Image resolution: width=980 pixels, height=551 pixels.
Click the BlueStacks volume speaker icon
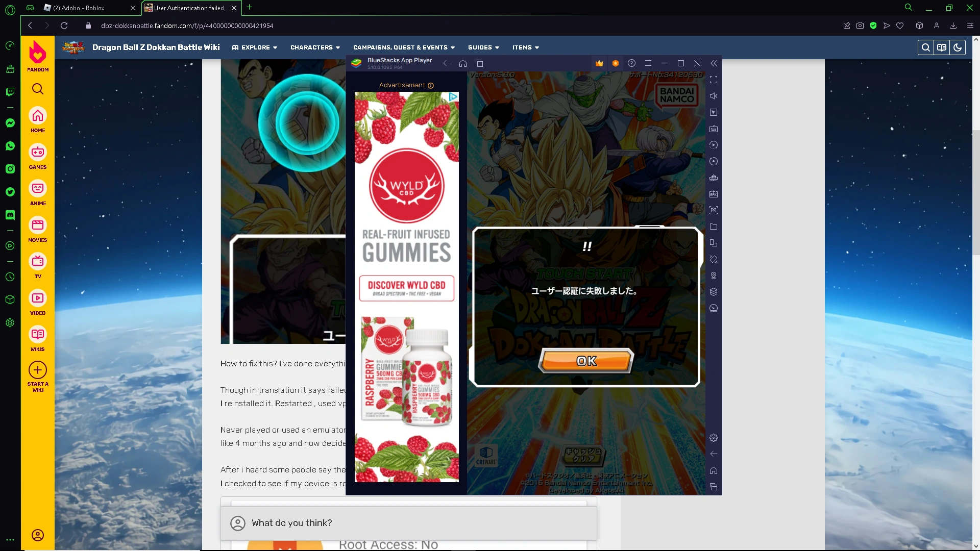[x=714, y=96]
